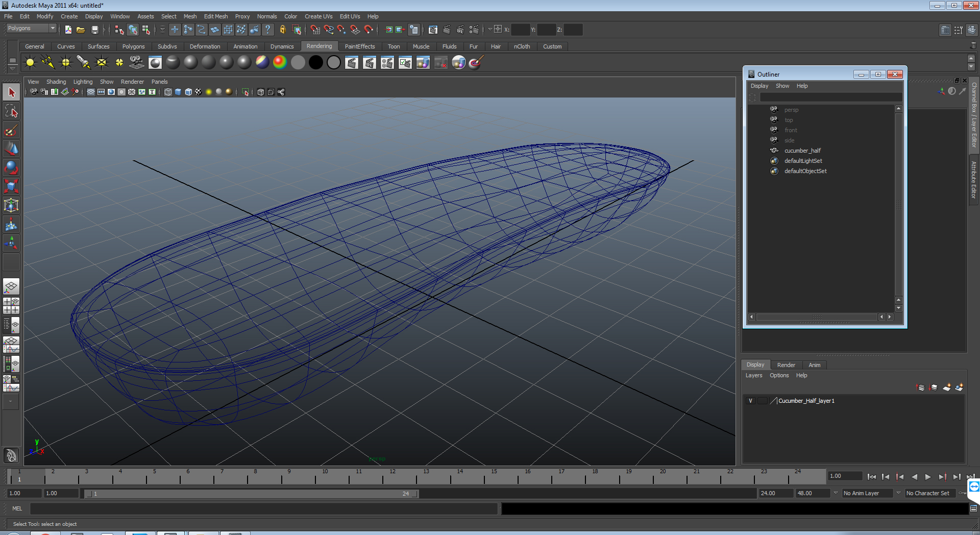Open the quick layout options arrow
This screenshot has height=535, width=980.
(x=11, y=402)
